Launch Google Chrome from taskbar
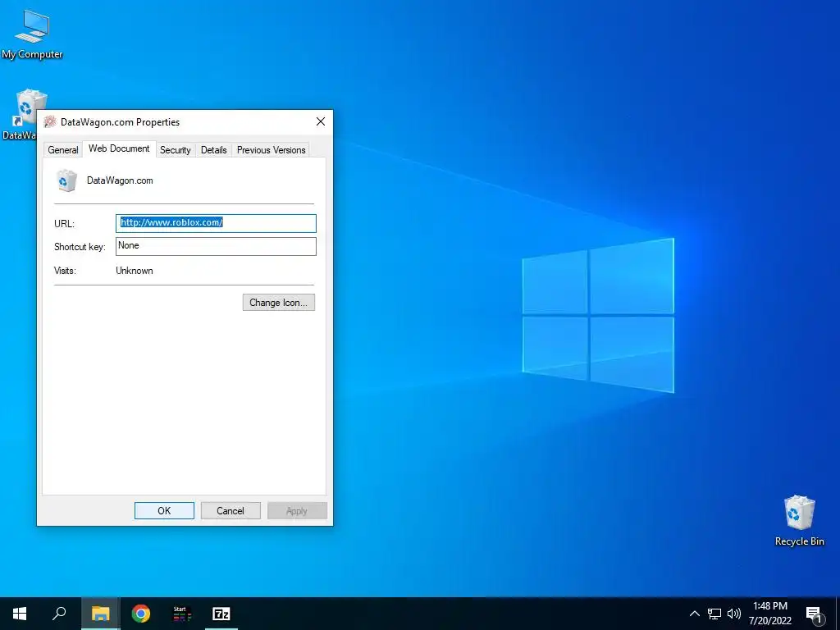The image size is (840, 630). click(141, 614)
